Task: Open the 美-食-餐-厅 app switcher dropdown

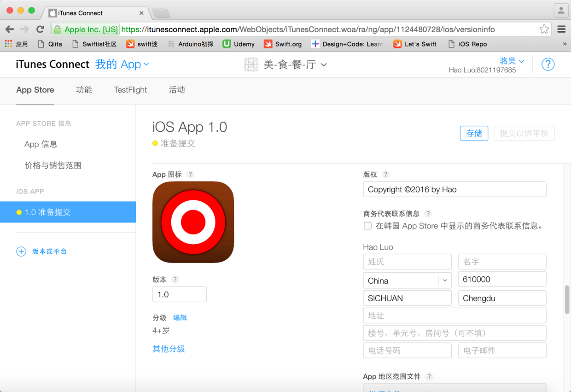Action: pyautogui.click(x=295, y=64)
